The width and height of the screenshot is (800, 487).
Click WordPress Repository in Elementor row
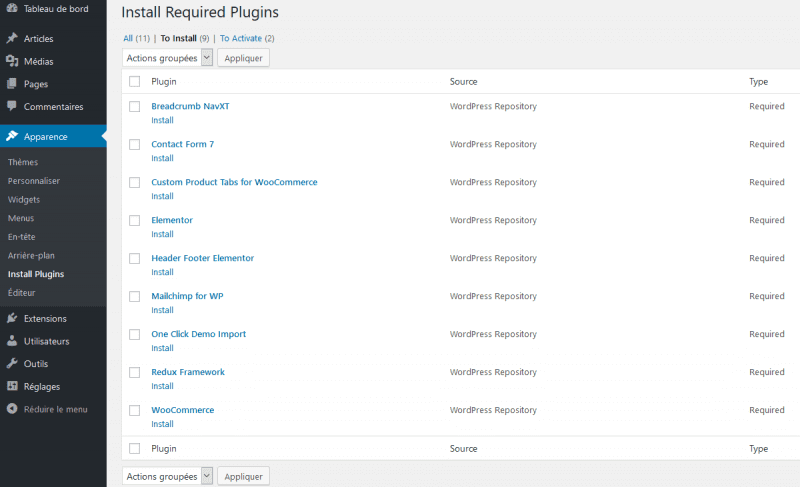coord(493,220)
